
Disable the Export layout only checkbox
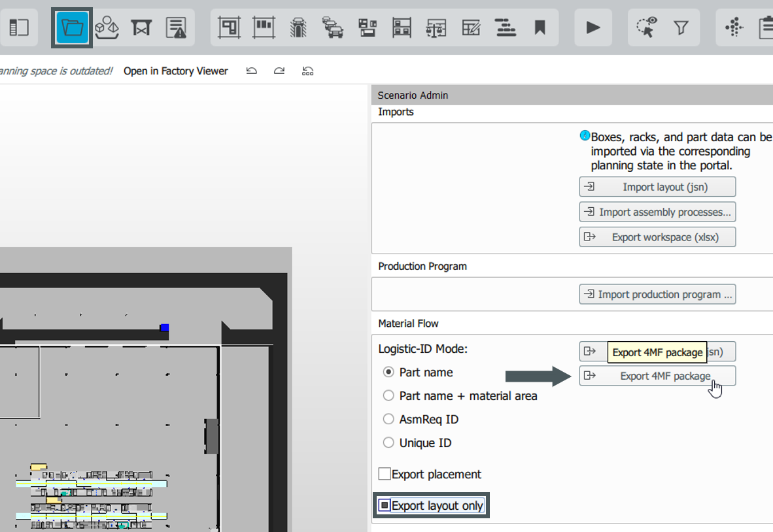pos(385,505)
